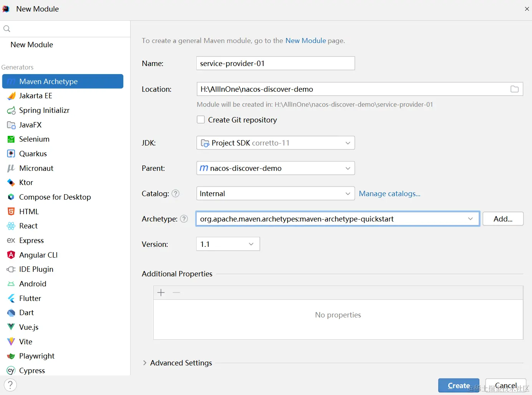Viewport: 532px width, 395px height.
Task: Click the plus icon to add property
Action: (161, 293)
